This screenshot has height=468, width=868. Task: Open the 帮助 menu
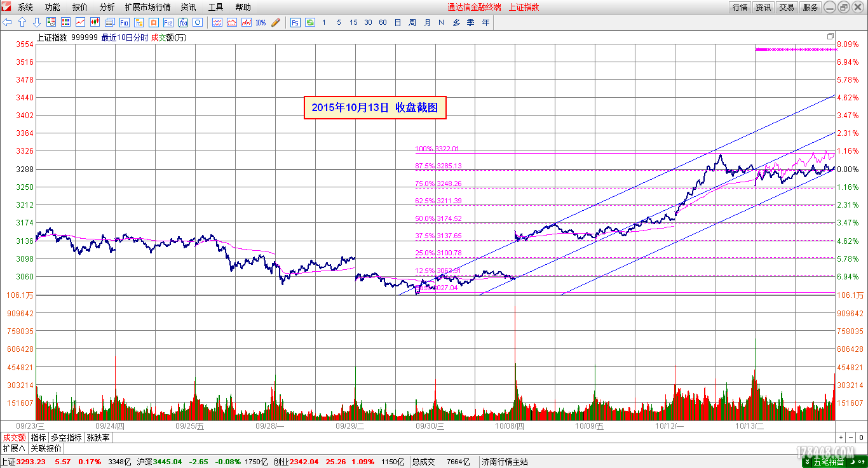pyautogui.click(x=243, y=7)
